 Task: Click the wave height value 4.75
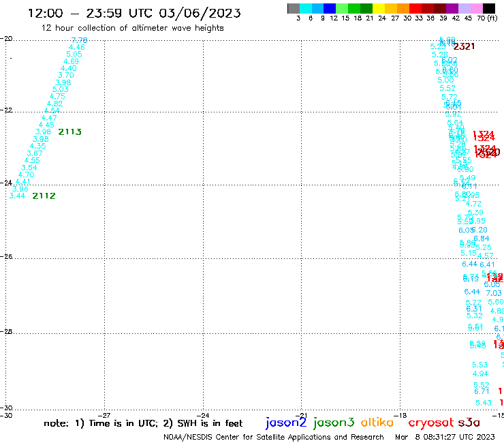(x=57, y=97)
